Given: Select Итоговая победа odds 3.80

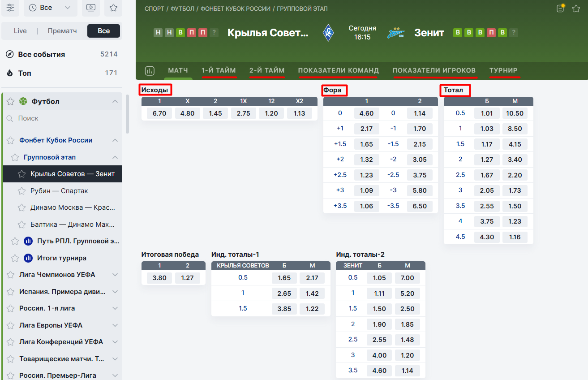Looking at the screenshot, I should point(159,278).
